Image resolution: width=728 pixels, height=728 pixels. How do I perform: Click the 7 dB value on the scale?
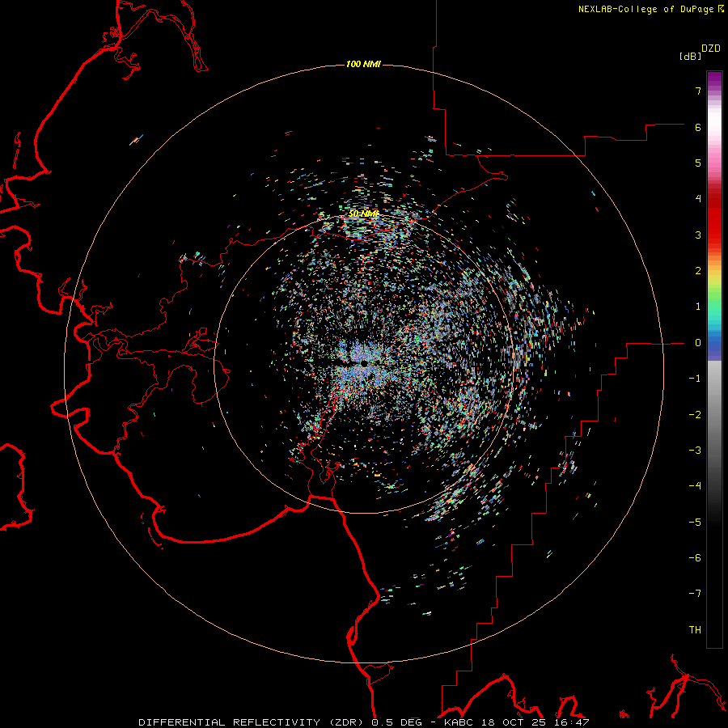point(698,91)
